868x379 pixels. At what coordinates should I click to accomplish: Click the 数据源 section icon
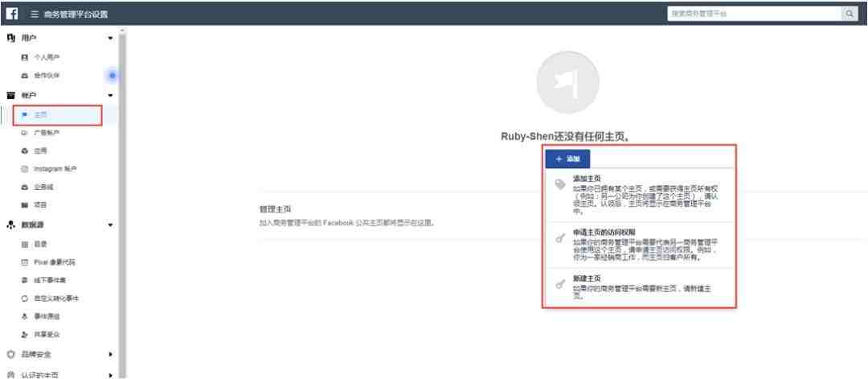click(x=10, y=225)
